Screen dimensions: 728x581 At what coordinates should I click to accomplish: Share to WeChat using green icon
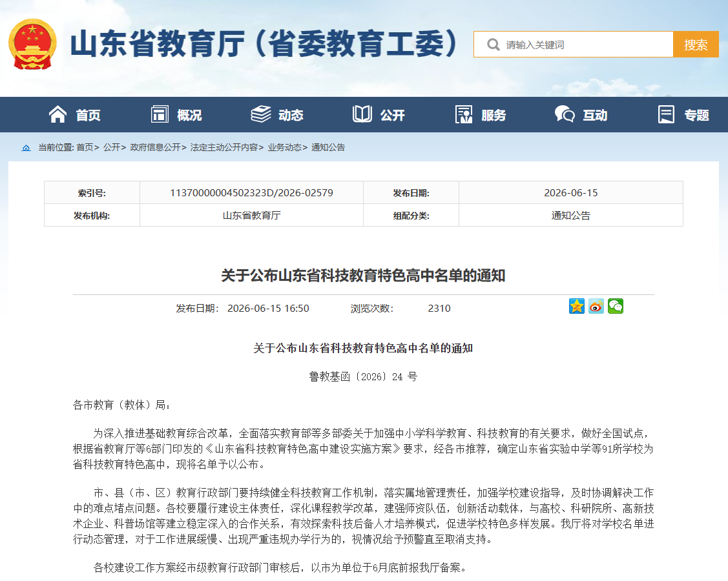tap(616, 306)
